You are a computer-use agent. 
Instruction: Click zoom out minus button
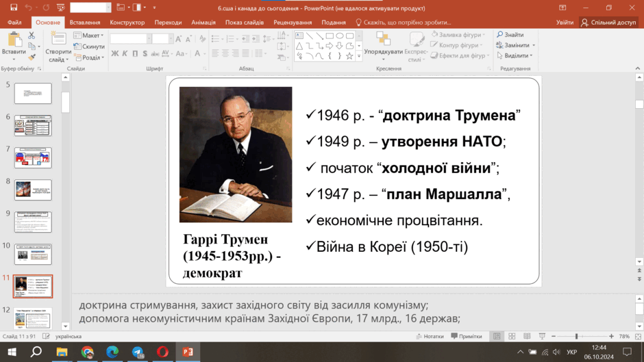click(554, 336)
